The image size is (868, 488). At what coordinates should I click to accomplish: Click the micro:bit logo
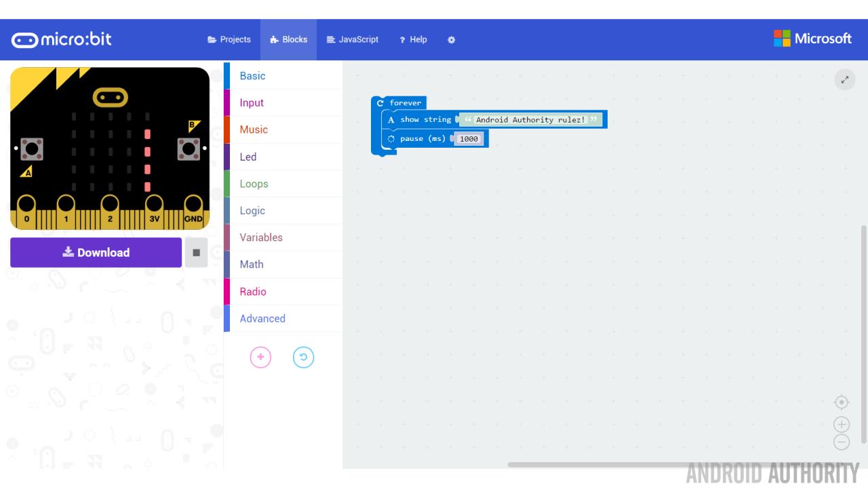click(x=62, y=40)
